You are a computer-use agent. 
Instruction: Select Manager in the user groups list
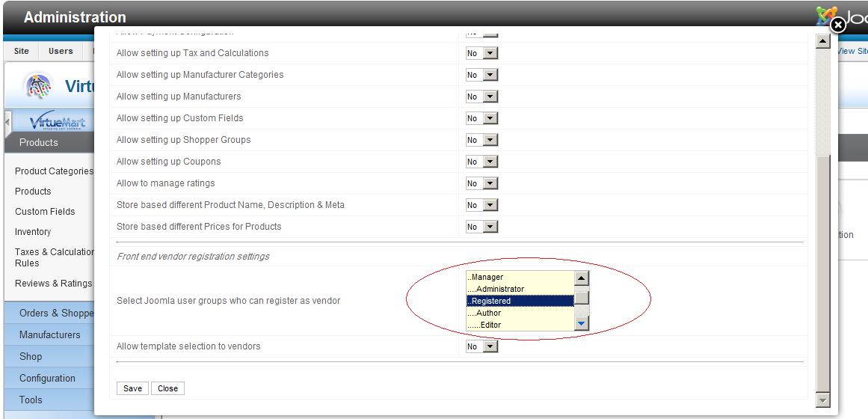[520, 277]
